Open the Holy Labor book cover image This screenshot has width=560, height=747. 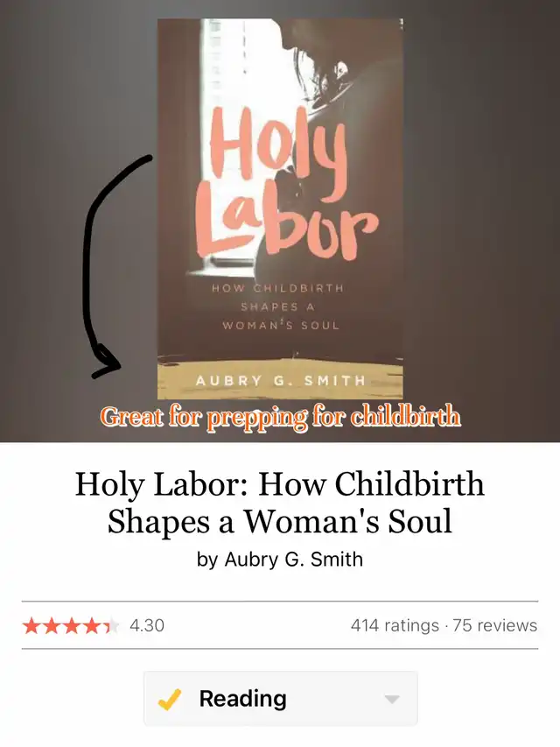click(x=280, y=208)
